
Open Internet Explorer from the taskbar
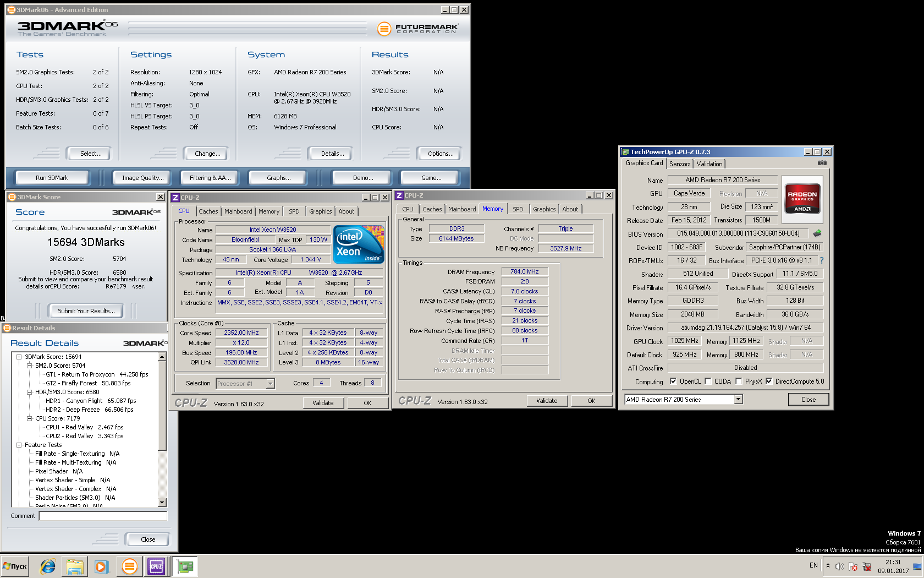point(48,566)
